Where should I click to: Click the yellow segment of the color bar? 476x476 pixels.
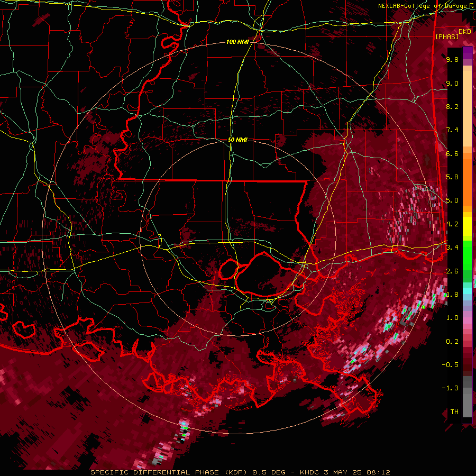click(x=467, y=226)
